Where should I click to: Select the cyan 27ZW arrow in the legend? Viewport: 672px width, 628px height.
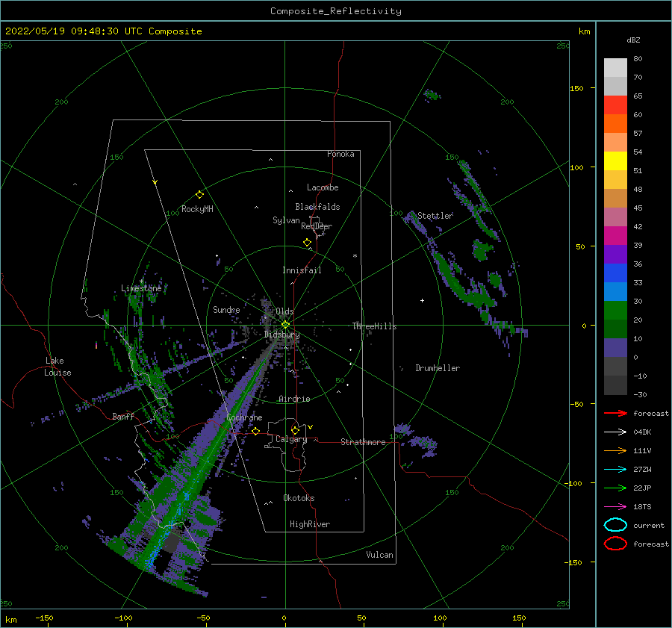pos(615,470)
